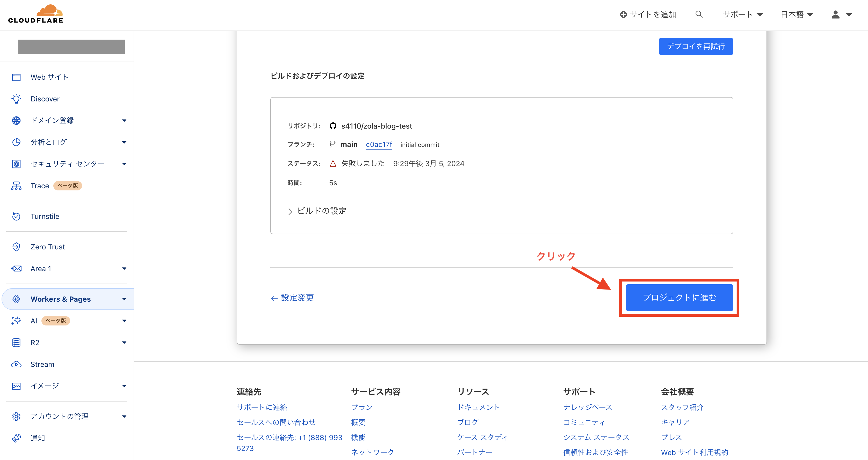Click the デプロイを再試行 button

point(696,47)
